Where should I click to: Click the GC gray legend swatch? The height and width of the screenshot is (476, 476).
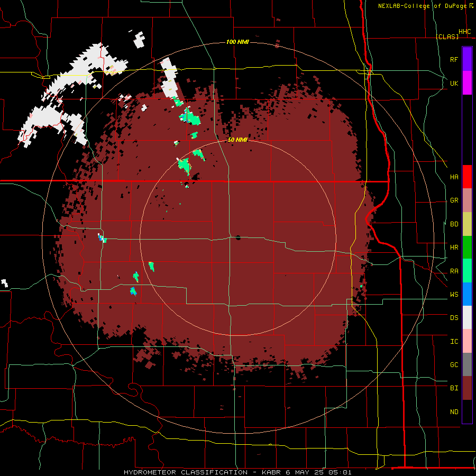[x=467, y=364]
